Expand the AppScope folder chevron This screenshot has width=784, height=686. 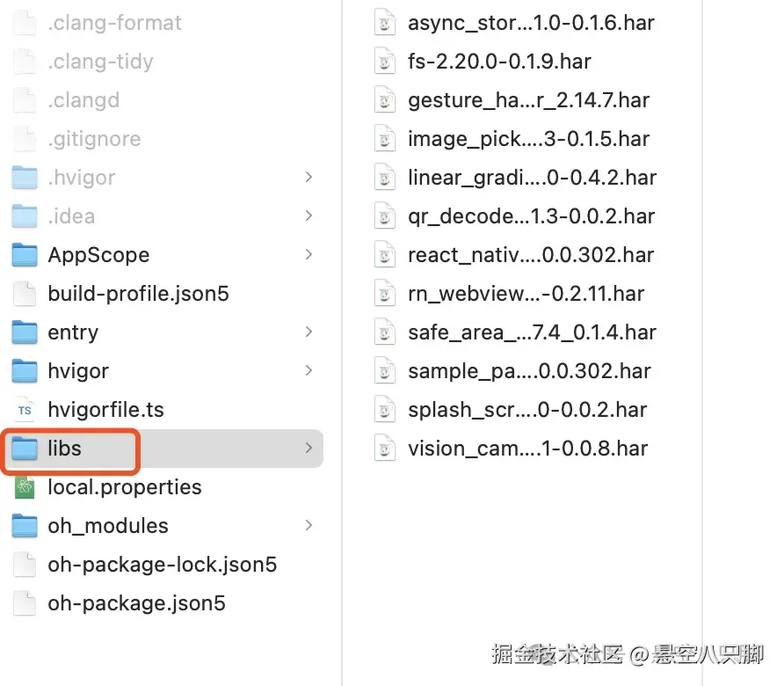coord(308,255)
